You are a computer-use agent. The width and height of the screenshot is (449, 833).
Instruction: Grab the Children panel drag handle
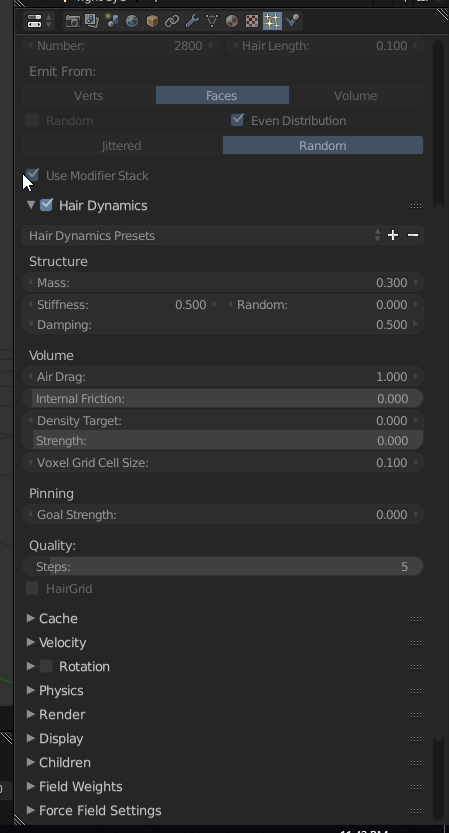416,763
